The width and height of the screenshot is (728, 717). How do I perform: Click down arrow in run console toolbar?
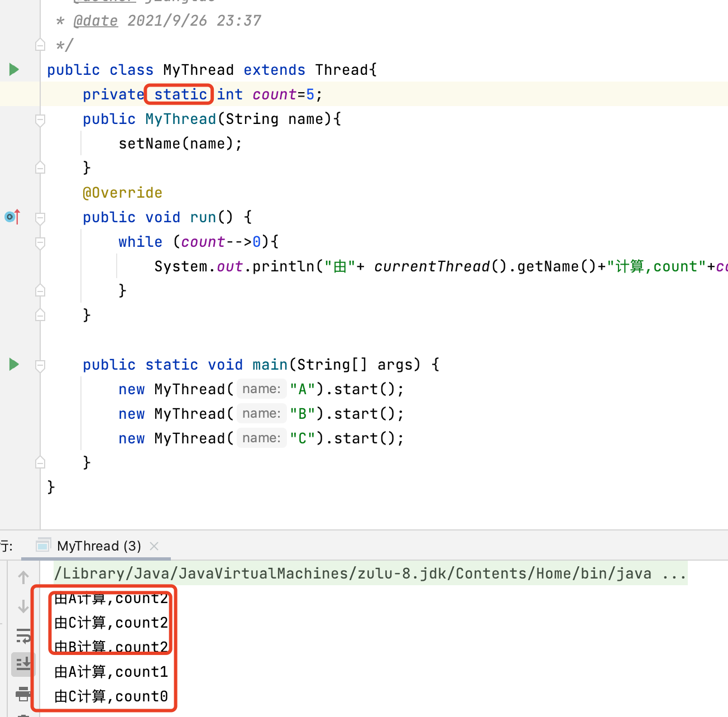click(23, 606)
